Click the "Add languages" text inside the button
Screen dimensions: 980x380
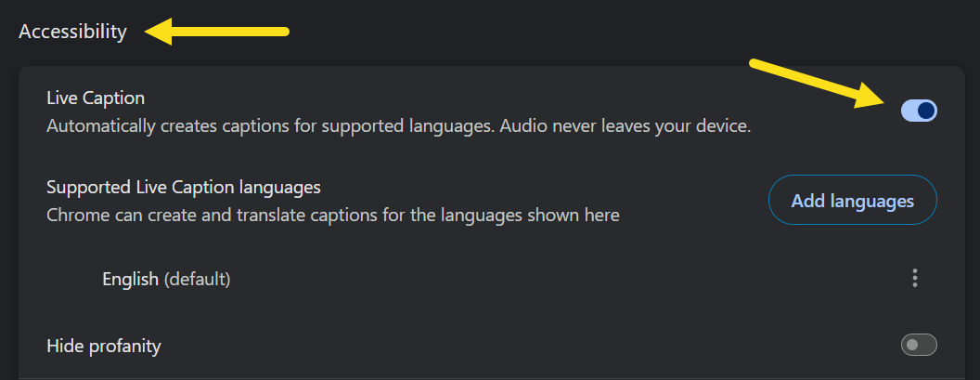[853, 201]
